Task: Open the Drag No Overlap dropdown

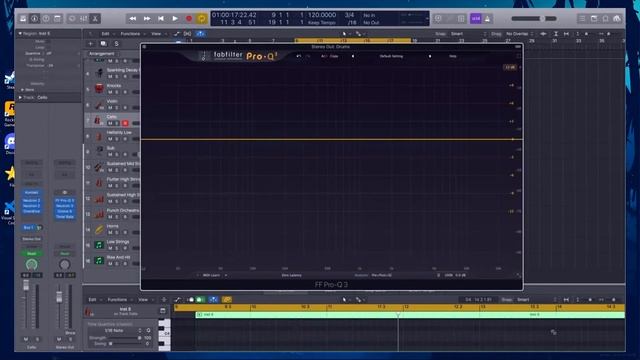Action: [x=520, y=34]
